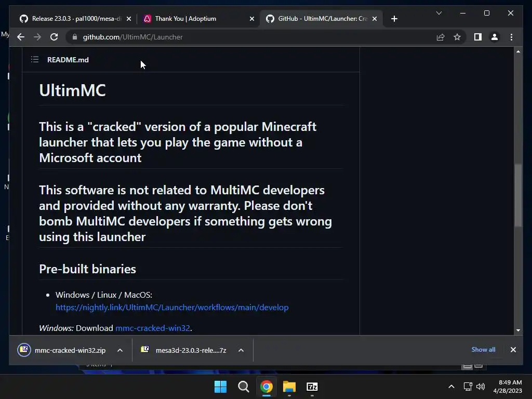Click the Chrome taskbar icon
This screenshot has height=399, width=532.
click(267, 387)
